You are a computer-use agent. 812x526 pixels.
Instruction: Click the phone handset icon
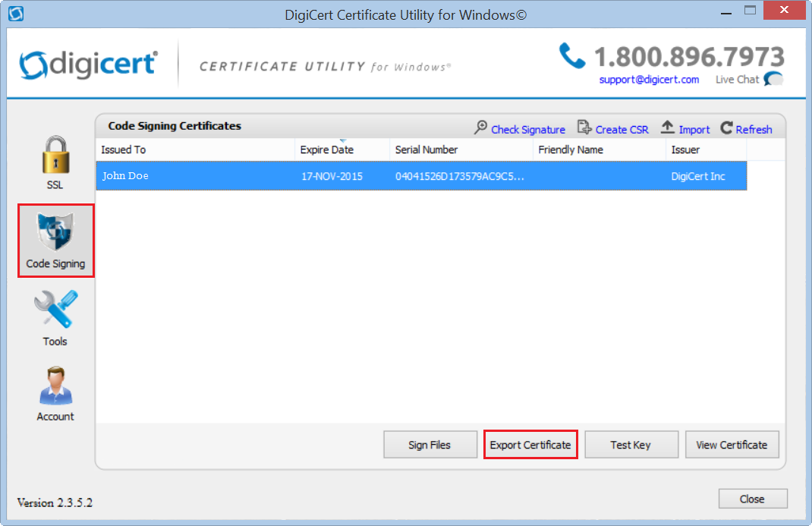tap(572, 56)
